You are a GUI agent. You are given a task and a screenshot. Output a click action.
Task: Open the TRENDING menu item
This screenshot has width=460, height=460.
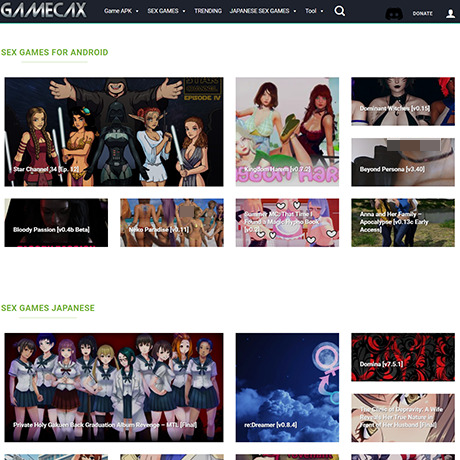coord(208,11)
